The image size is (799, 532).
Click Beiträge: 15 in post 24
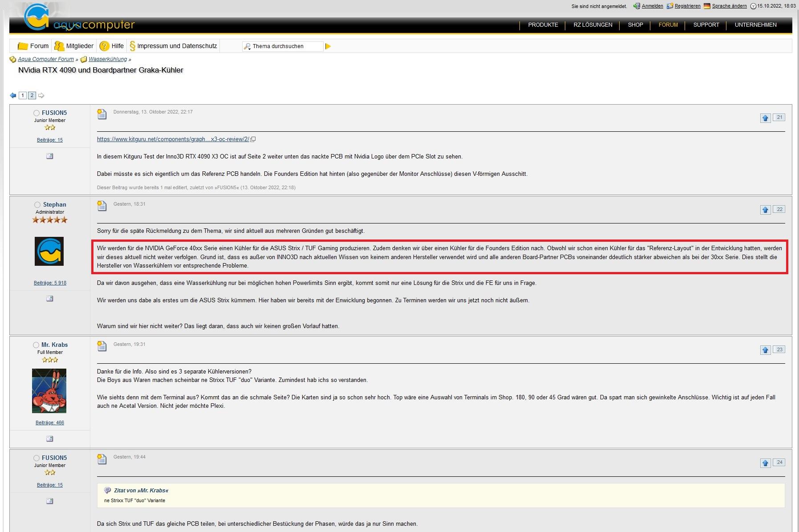point(50,485)
